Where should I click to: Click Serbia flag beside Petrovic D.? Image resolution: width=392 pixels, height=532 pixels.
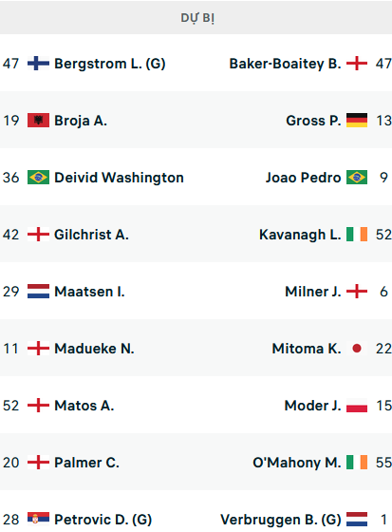38,520
